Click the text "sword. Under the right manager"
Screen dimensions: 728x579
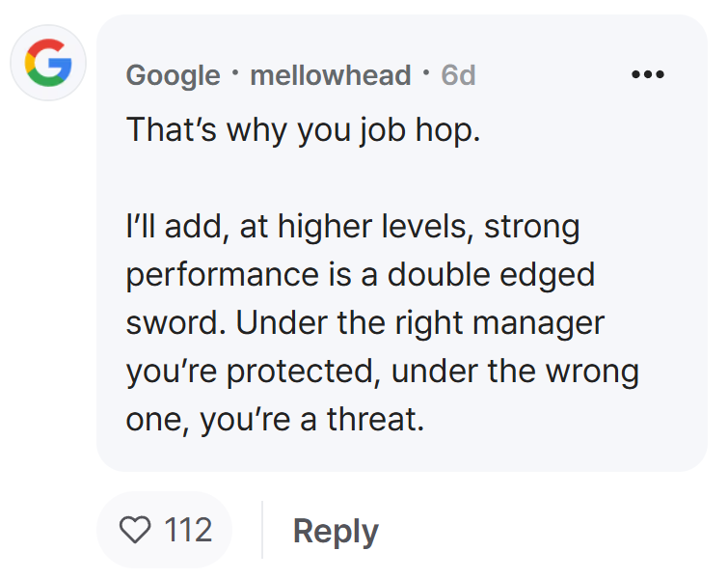pyautogui.click(x=364, y=323)
